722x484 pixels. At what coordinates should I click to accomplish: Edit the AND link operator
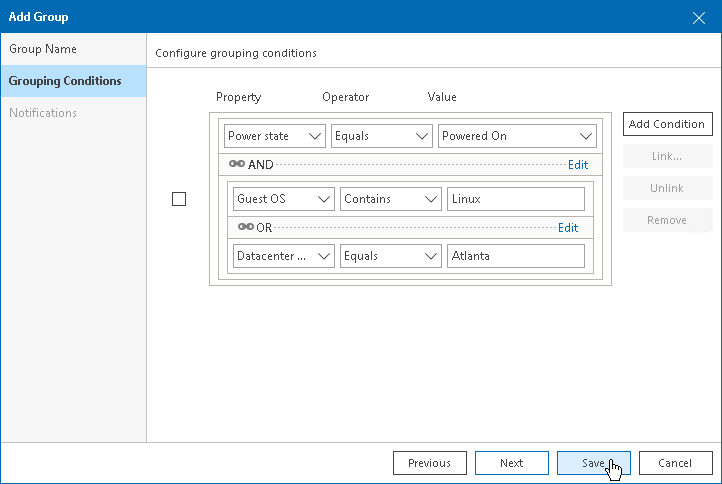(578, 165)
